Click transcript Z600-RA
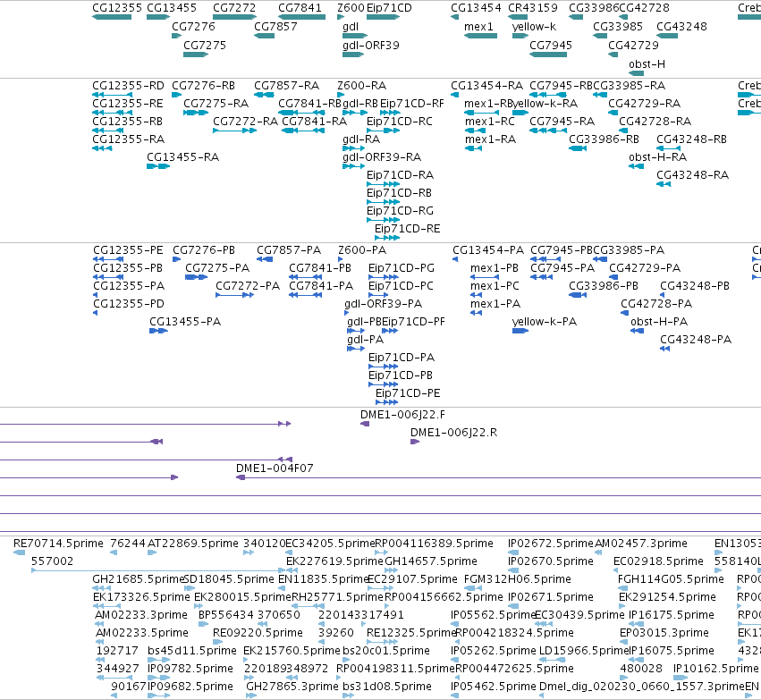Viewport: 761px width, 700px height. [361, 86]
